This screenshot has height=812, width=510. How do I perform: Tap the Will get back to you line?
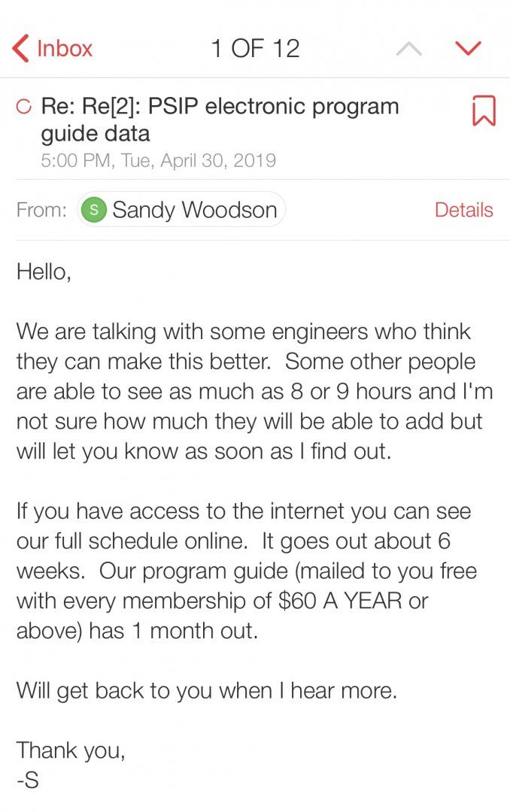[207, 691]
